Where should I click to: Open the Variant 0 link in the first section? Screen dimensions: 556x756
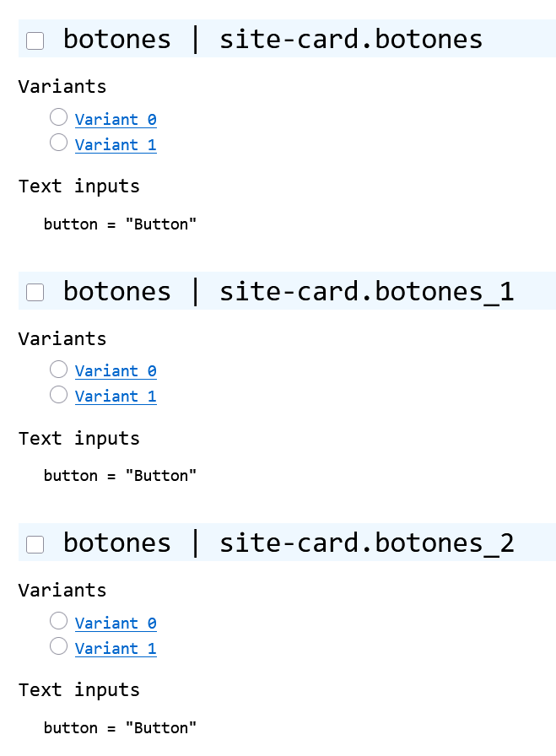[116, 119]
